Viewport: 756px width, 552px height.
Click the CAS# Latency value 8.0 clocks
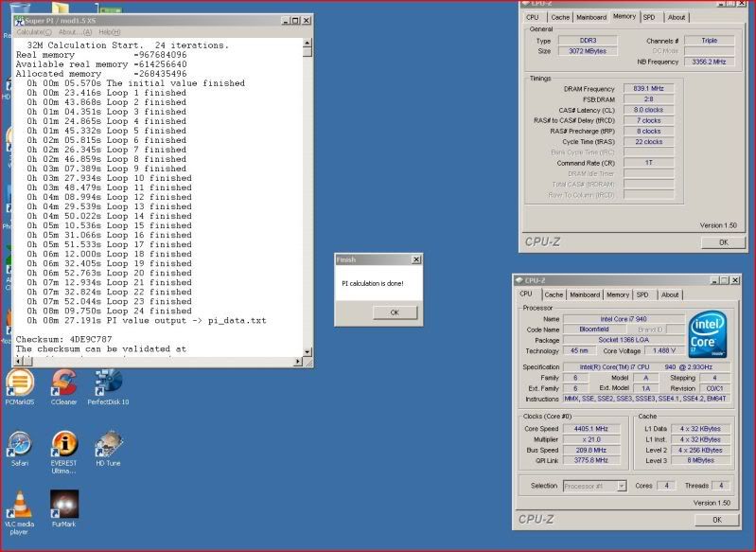click(648, 110)
